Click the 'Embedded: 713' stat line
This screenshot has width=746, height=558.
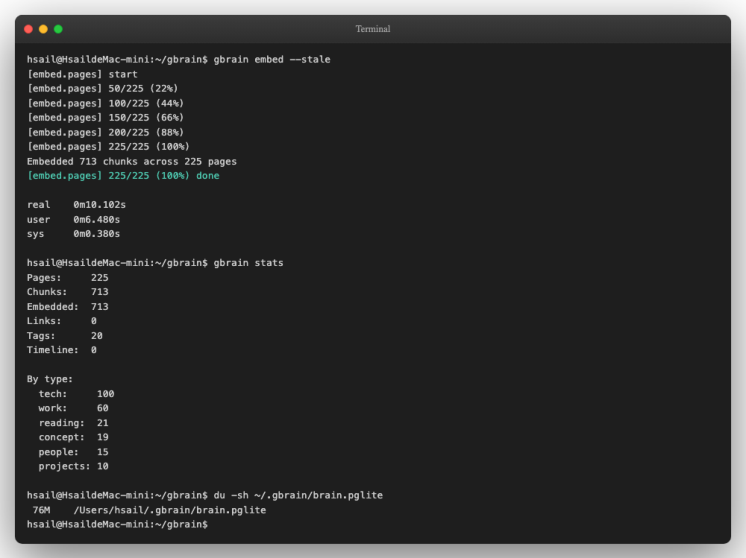pos(68,306)
